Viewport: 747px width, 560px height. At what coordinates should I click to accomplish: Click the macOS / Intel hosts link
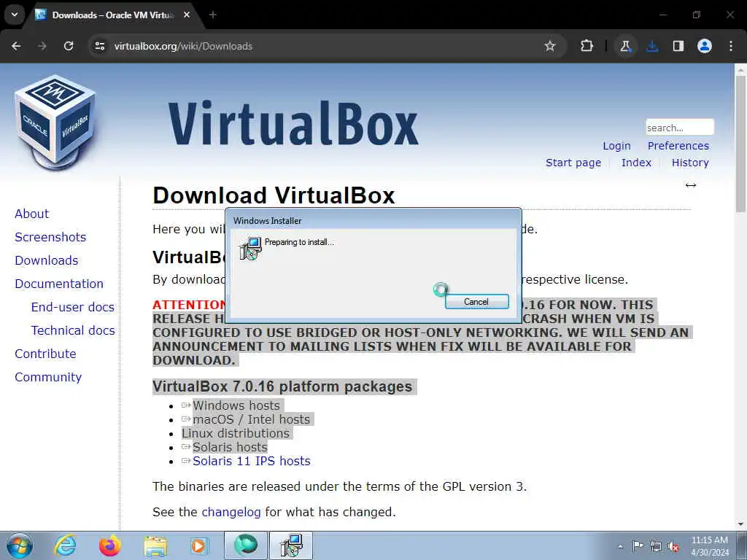[252, 419]
